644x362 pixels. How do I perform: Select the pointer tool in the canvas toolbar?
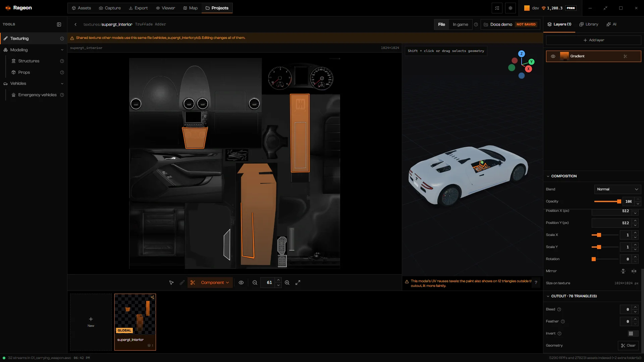tap(171, 283)
